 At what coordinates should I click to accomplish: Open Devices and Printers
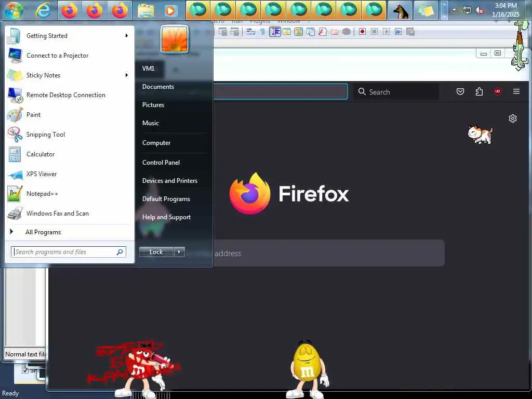[170, 181]
